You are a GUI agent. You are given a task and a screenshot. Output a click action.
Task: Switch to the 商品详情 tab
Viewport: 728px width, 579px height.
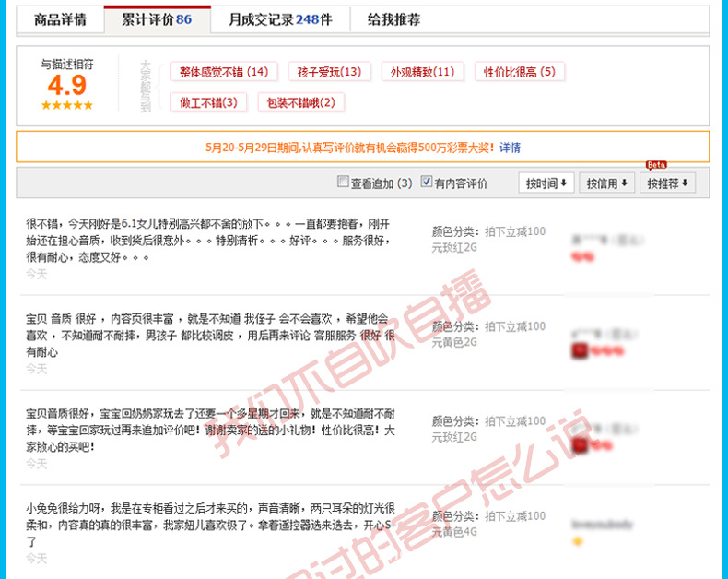[x=60, y=19]
